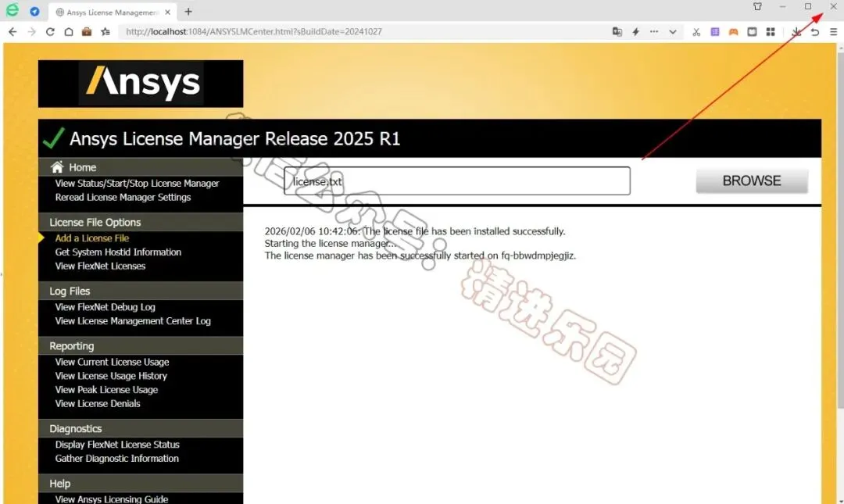Click Gather Diagnostic Information
Image resolution: width=844 pixels, height=504 pixels.
pyautogui.click(x=116, y=459)
